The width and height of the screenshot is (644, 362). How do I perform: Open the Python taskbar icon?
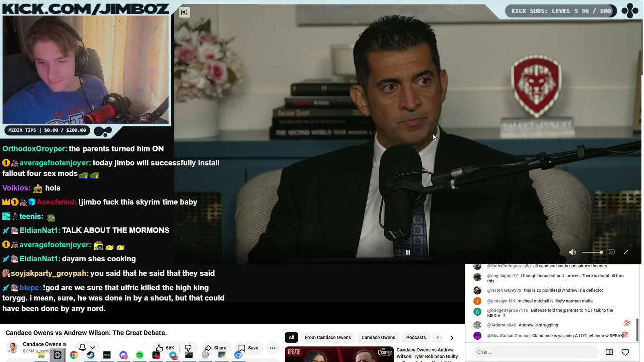pyautogui.click(x=222, y=355)
